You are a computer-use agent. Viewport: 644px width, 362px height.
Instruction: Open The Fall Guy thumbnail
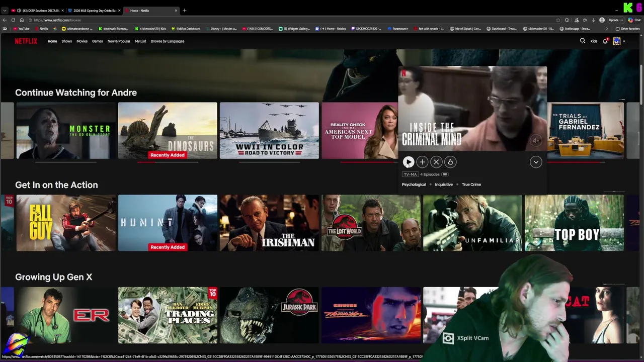pos(66,223)
